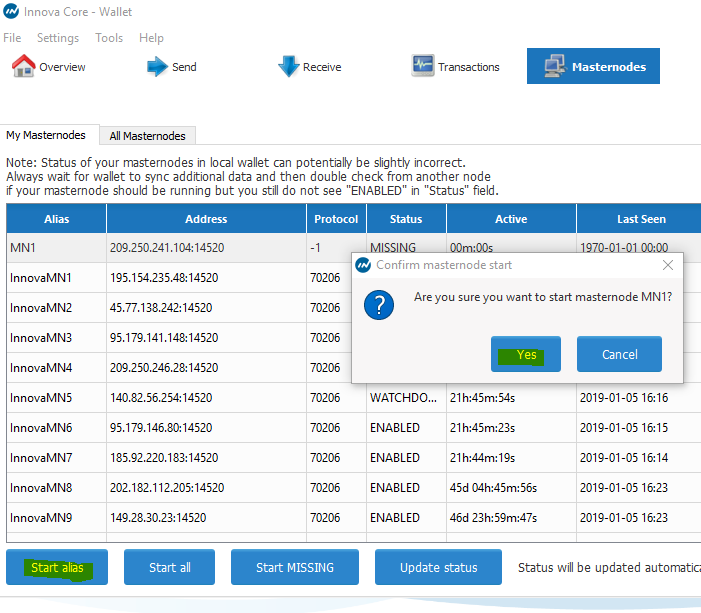This screenshot has width=701, height=613.
Task: Click the Masternodes computers icon
Action: pyautogui.click(x=555, y=66)
